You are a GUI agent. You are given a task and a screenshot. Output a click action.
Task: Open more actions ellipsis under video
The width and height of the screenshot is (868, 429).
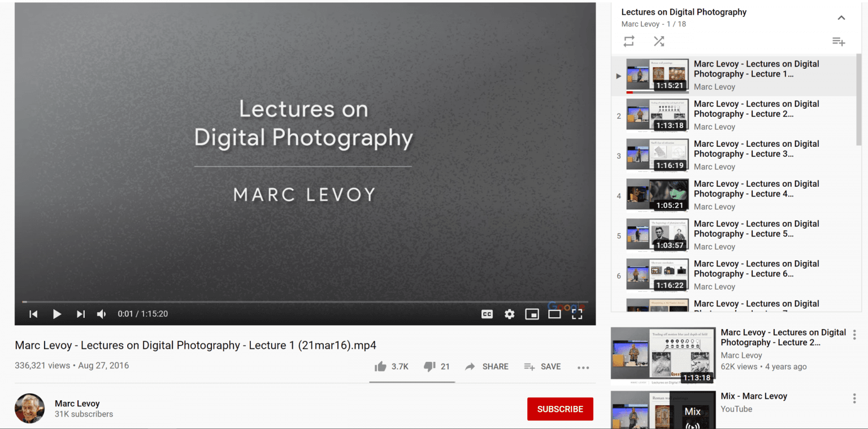[x=583, y=367]
